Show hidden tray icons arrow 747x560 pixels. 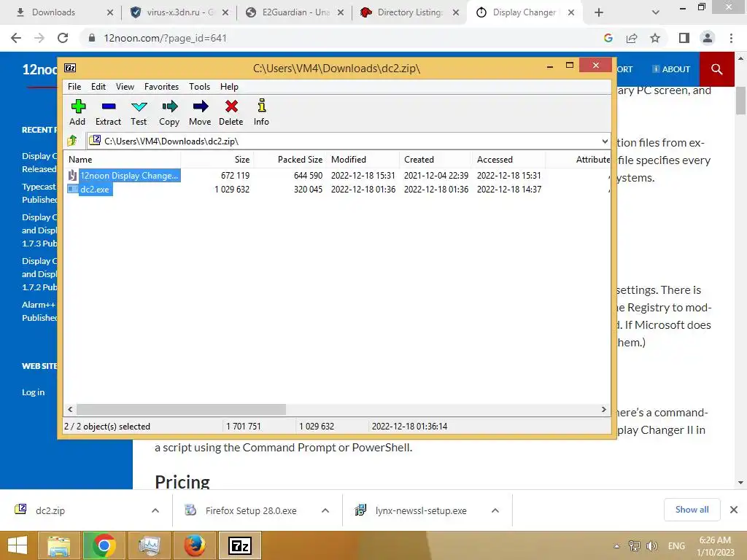617,546
